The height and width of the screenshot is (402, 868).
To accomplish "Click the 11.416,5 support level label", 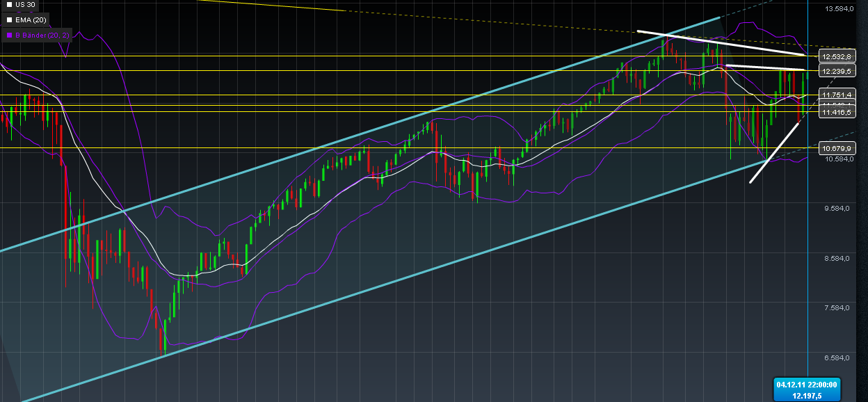I will [837, 111].
